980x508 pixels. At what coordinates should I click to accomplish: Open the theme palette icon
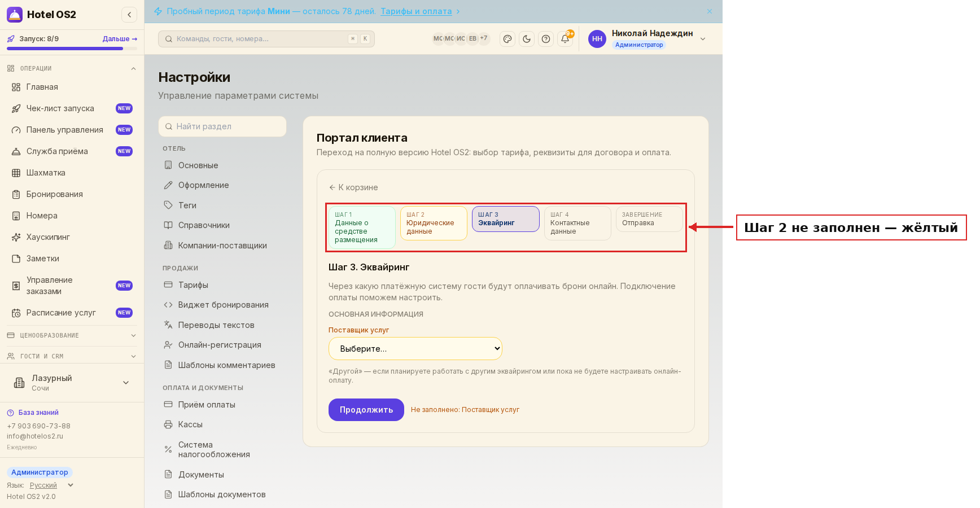508,39
